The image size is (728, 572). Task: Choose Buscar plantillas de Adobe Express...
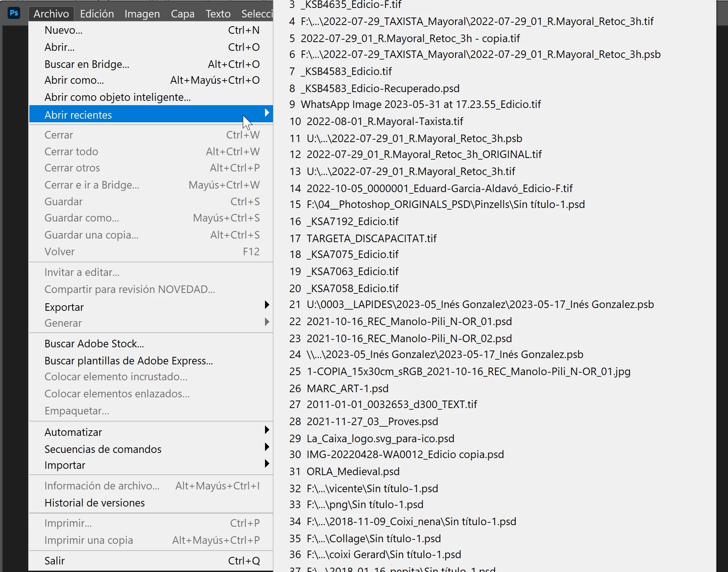(151, 361)
